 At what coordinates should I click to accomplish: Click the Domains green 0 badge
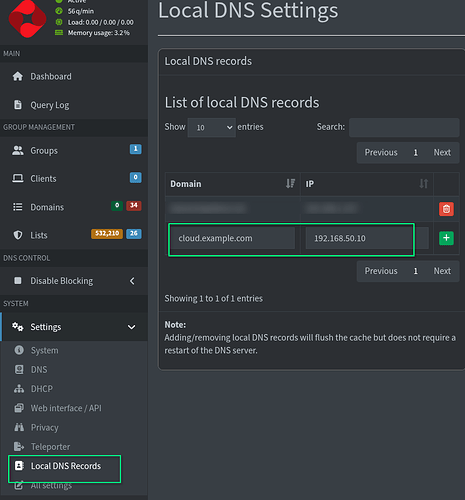pyautogui.click(x=117, y=205)
